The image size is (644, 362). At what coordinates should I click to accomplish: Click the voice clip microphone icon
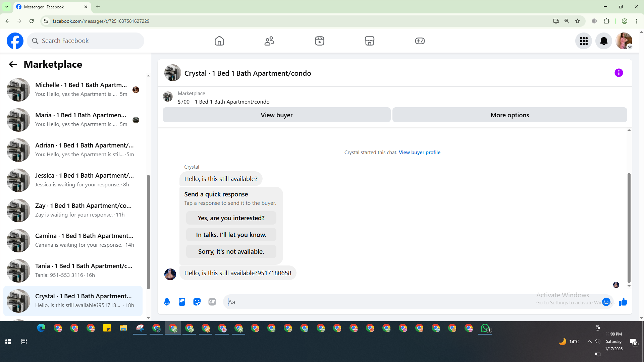click(x=167, y=302)
